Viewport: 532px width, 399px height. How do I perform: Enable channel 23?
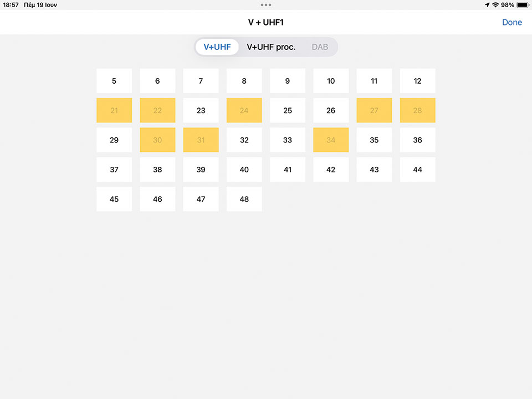201,110
